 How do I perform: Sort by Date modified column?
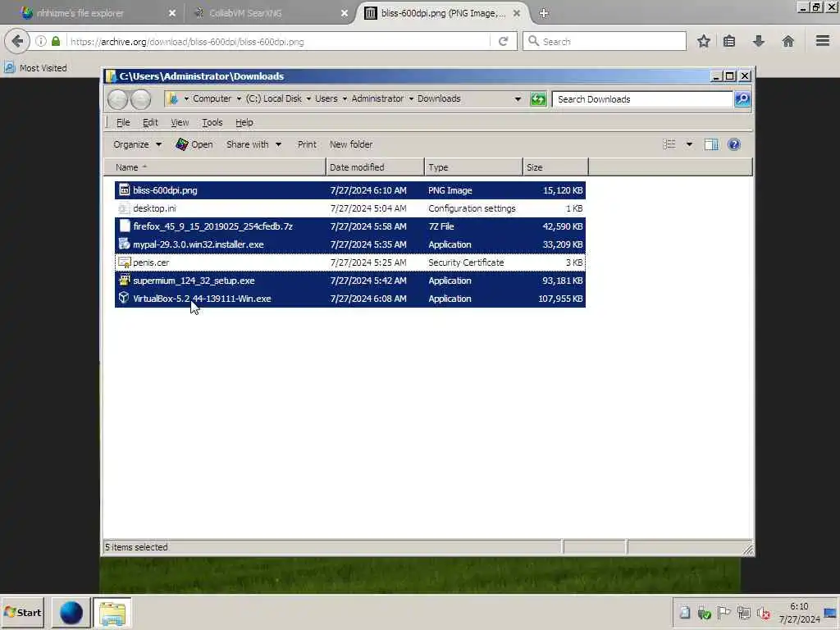tap(375, 167)
